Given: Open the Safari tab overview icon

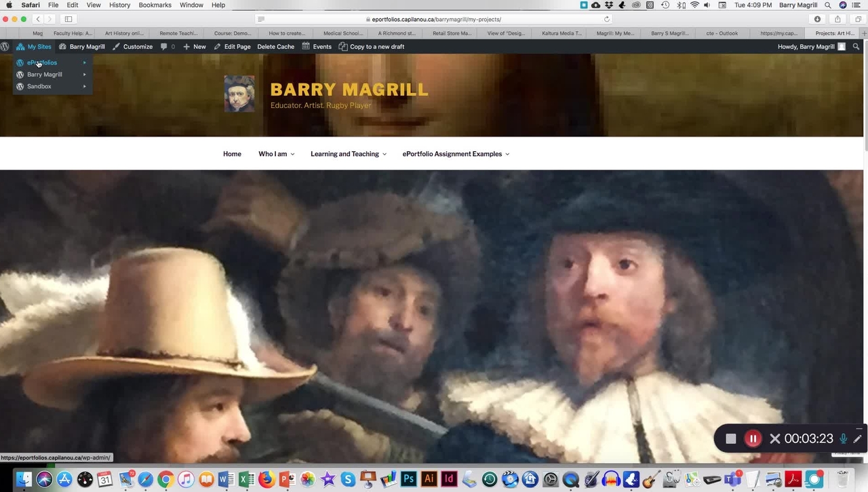Looking at the screenshot, I should click(x=858, y=19).
